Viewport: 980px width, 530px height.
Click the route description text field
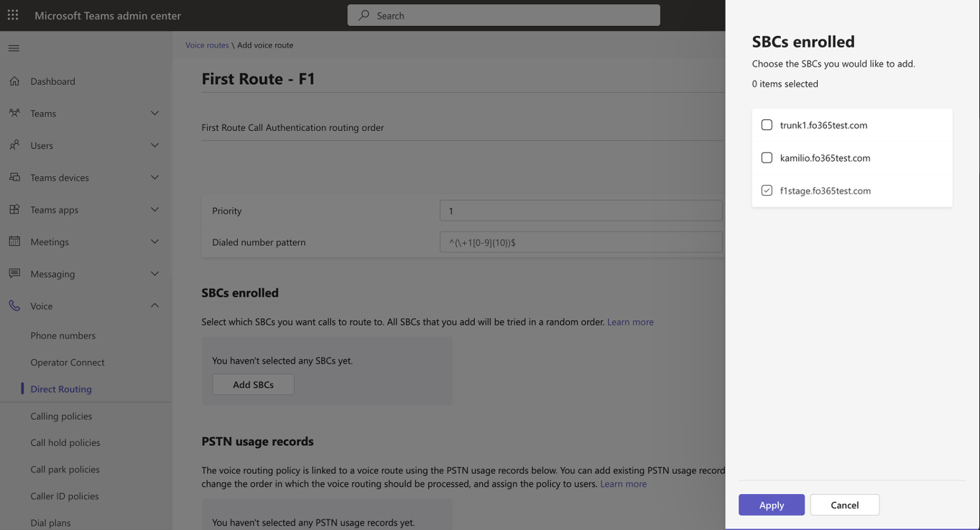tap(461, 127)
